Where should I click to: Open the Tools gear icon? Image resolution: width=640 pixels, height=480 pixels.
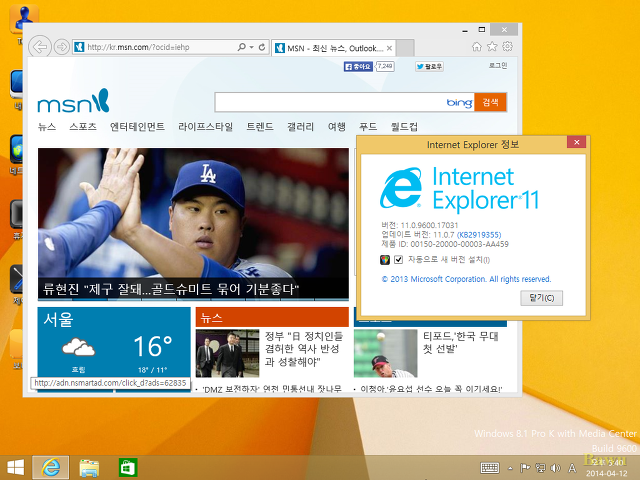pyautogui.click(x=507, y=47)
